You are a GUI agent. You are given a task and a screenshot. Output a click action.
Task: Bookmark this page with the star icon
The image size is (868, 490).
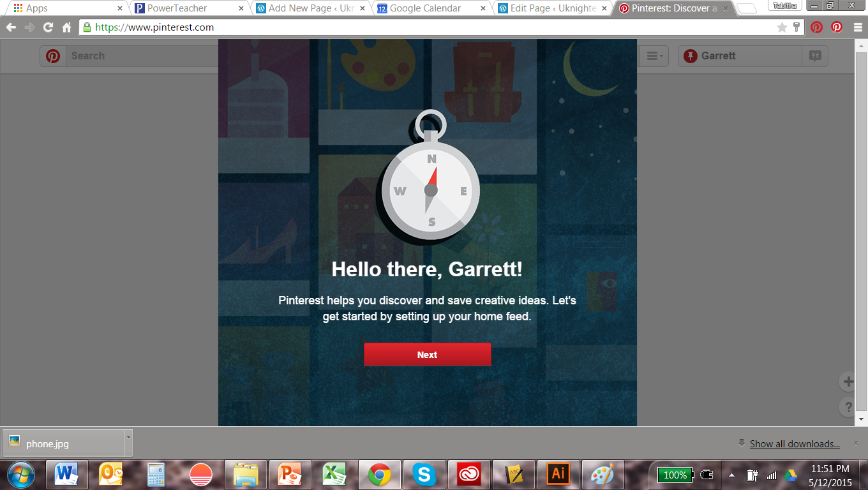tap(782, 27)
